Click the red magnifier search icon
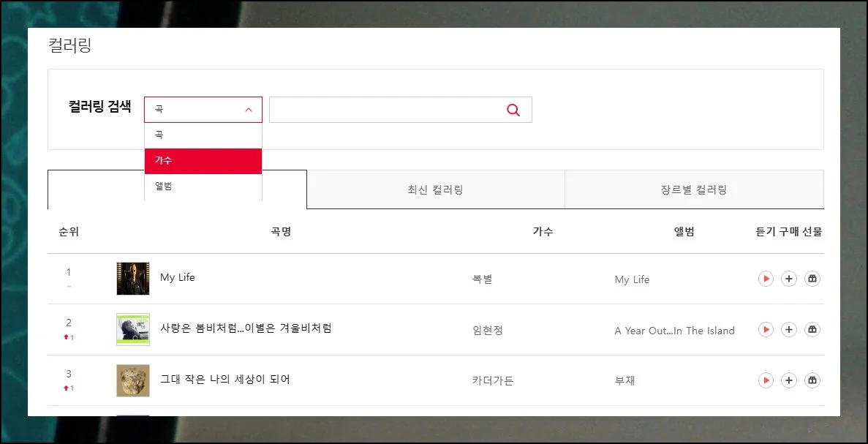868x444 pixels. pyautogui.click(x=513, y=110)
